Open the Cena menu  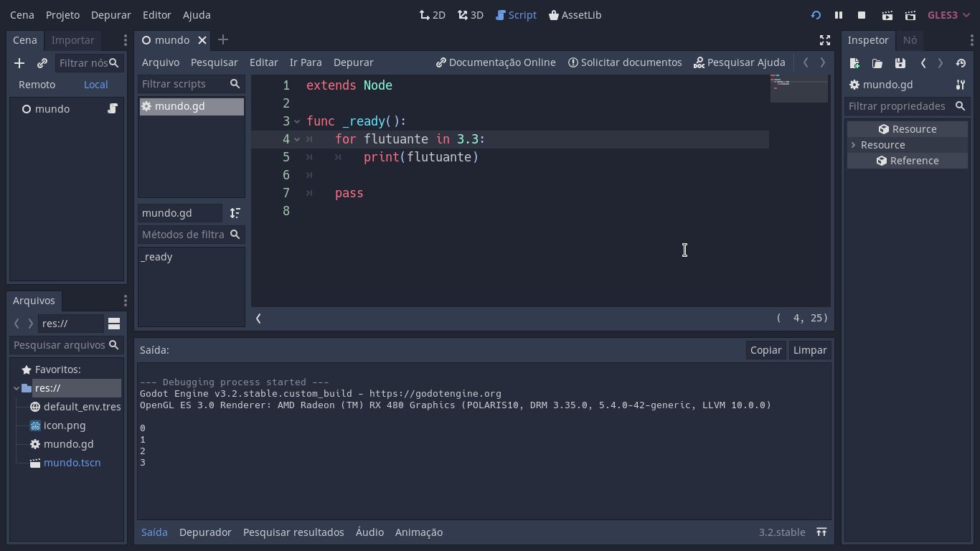(x=22, y=15)
